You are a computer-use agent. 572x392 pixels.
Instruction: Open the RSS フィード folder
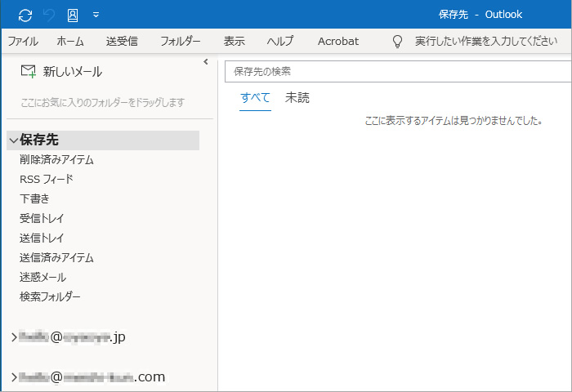point(47,180)
